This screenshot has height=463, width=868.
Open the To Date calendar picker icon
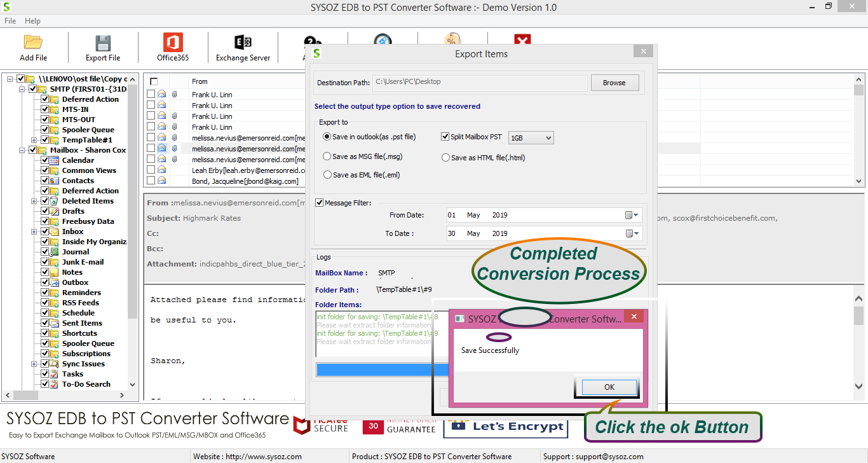[x=632, y=233]
